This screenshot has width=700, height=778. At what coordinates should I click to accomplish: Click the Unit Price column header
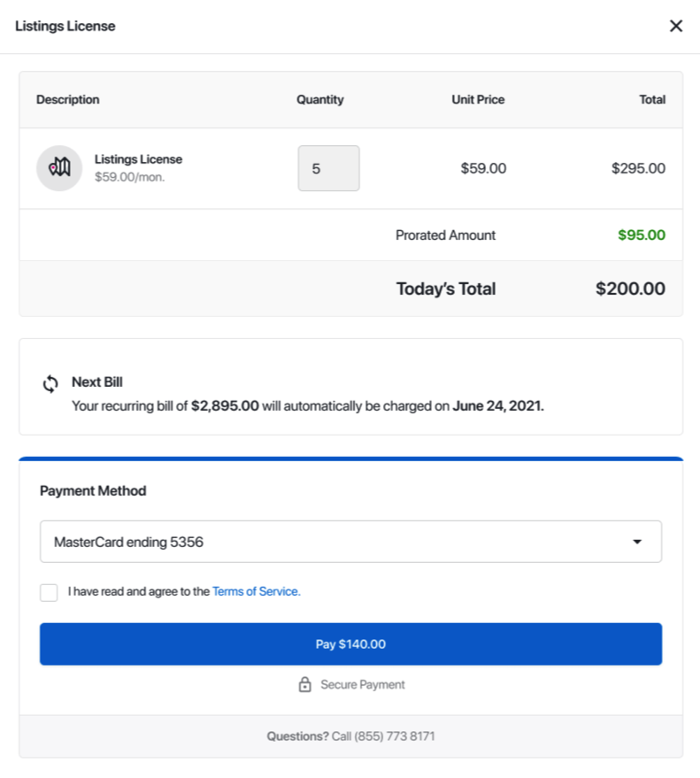478,100
